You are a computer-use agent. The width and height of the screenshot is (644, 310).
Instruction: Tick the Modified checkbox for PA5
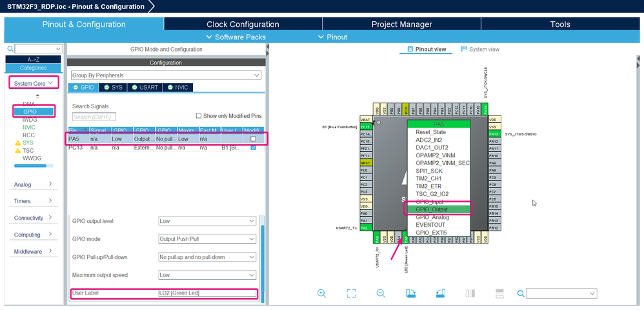(253, 139)
